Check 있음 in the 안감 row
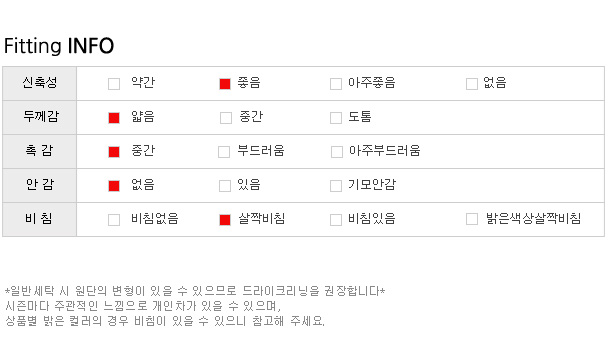 click(x=225, y=186)
